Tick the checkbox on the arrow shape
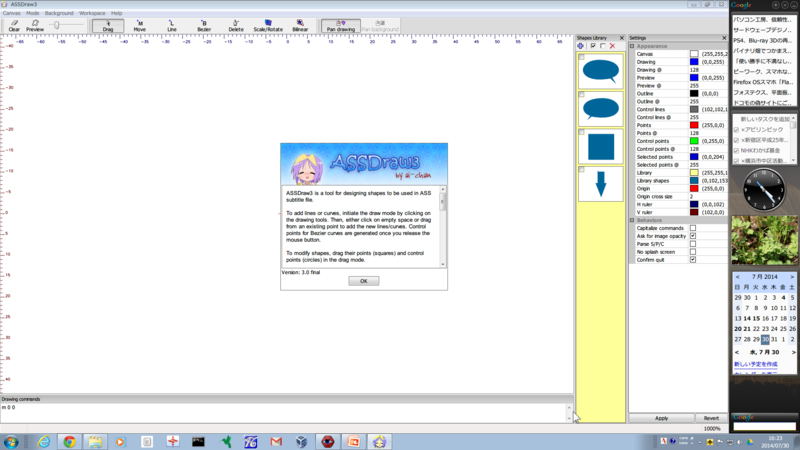The image size is (800, 450). (582, 170)
